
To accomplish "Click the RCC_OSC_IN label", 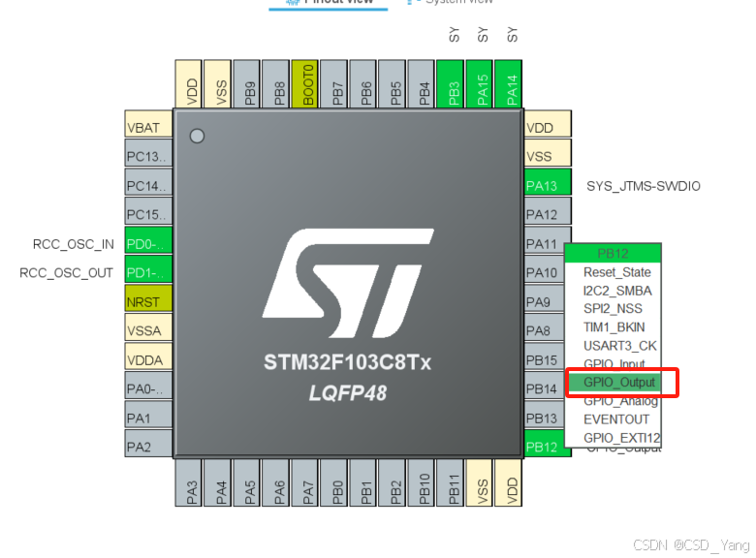I will pyautogui.click(x=74, y=244).
